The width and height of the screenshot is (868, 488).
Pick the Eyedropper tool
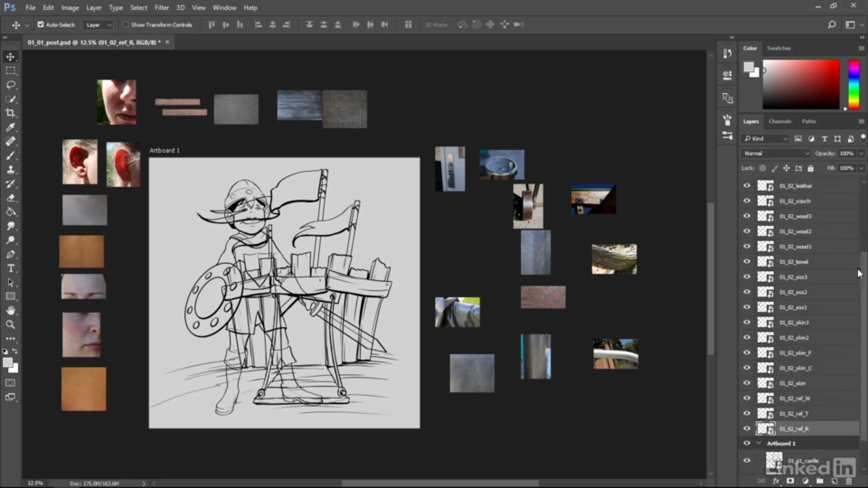pos(11,127)
